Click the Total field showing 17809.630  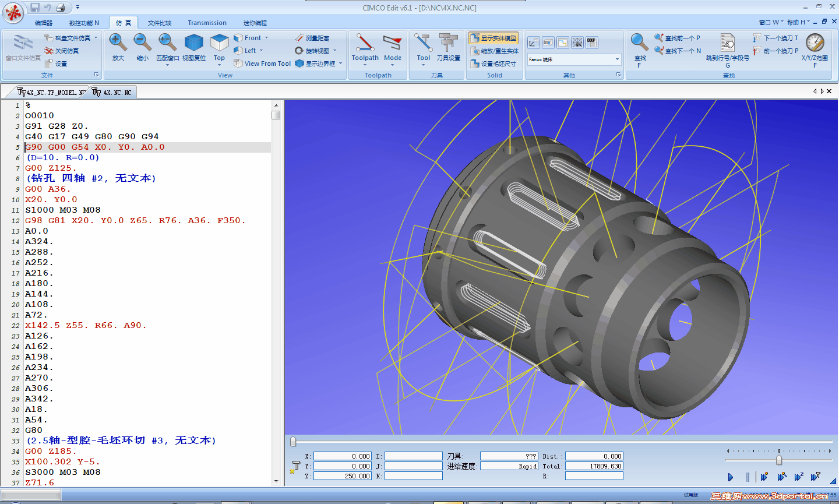[x=594, y=466]
